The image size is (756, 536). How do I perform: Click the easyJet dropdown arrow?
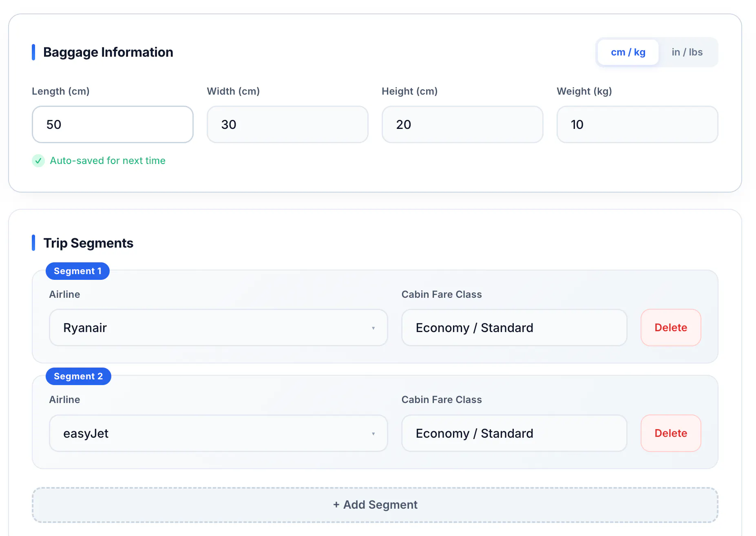(x=373, y=434)
